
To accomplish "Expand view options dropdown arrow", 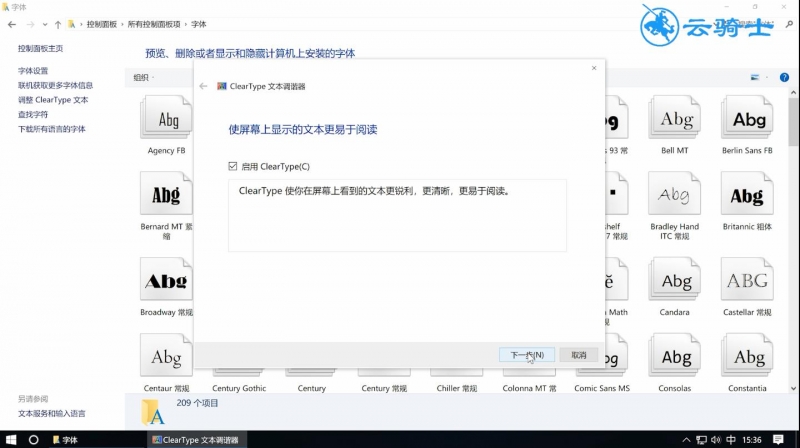I will 766,78.
